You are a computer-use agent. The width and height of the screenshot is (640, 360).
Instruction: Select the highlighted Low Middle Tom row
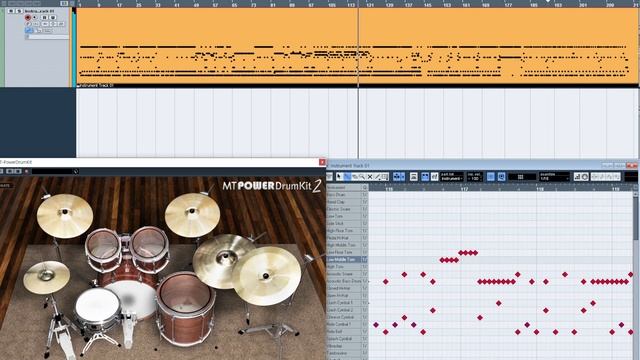pos(344,259)
